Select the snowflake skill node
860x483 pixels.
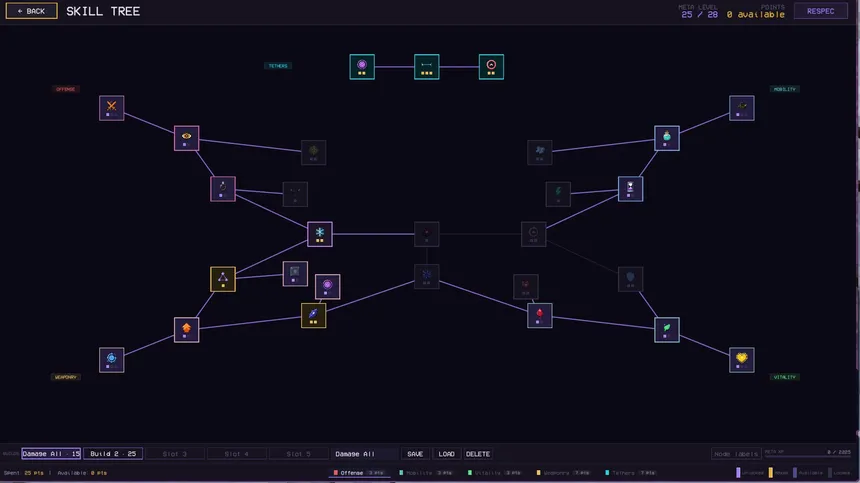320,234
